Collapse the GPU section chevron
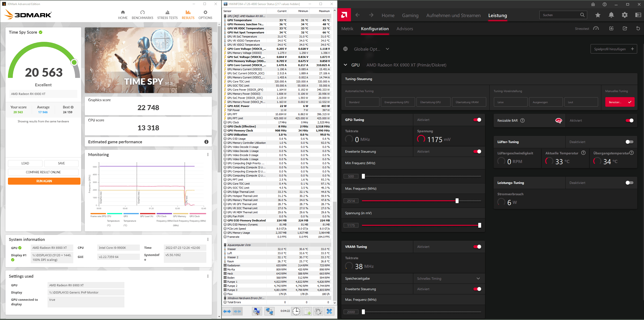Viewport: 644px width, 320px height. pos(345,65)
